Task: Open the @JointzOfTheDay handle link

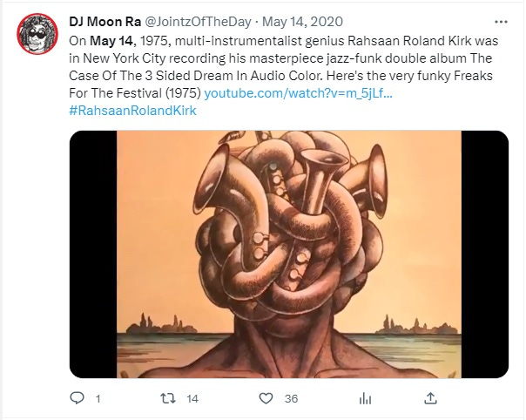Action: [x=198, y=22]
